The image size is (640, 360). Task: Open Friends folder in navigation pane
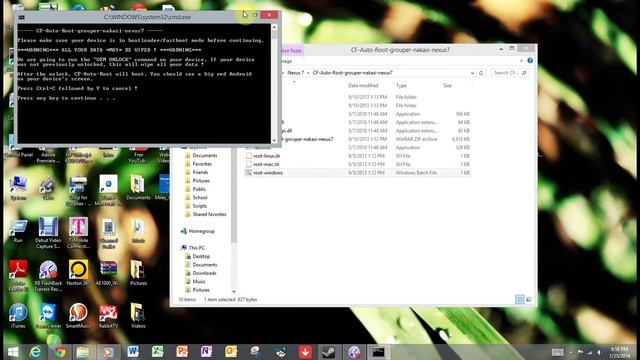pos(200,172)
